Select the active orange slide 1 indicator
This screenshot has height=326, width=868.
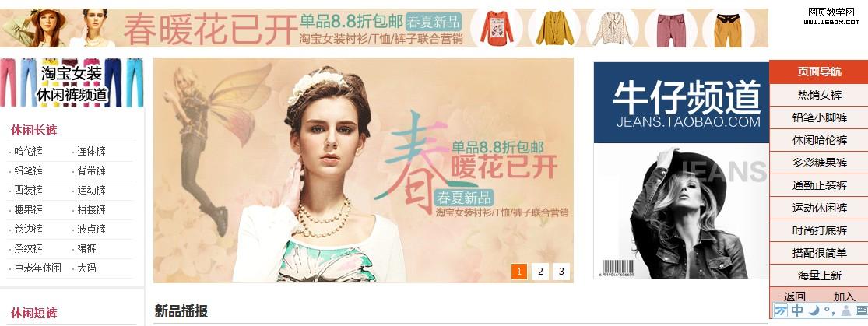coord(519,272)
